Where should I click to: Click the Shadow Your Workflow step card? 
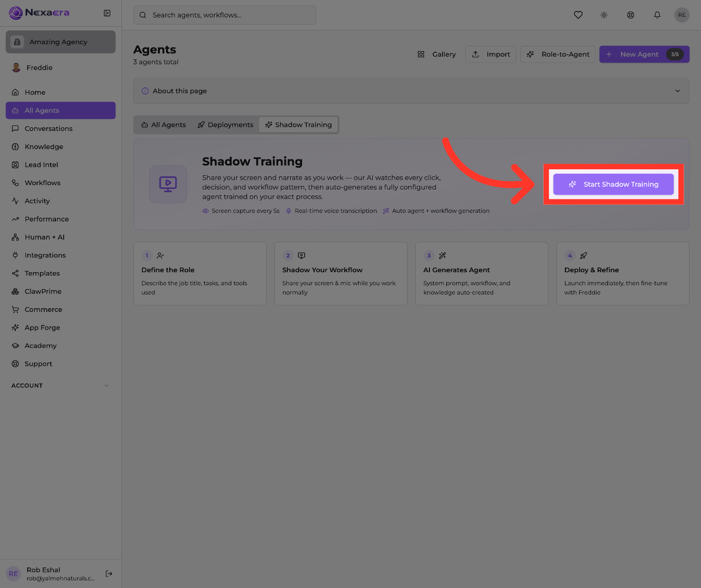(x=341, y=273)
